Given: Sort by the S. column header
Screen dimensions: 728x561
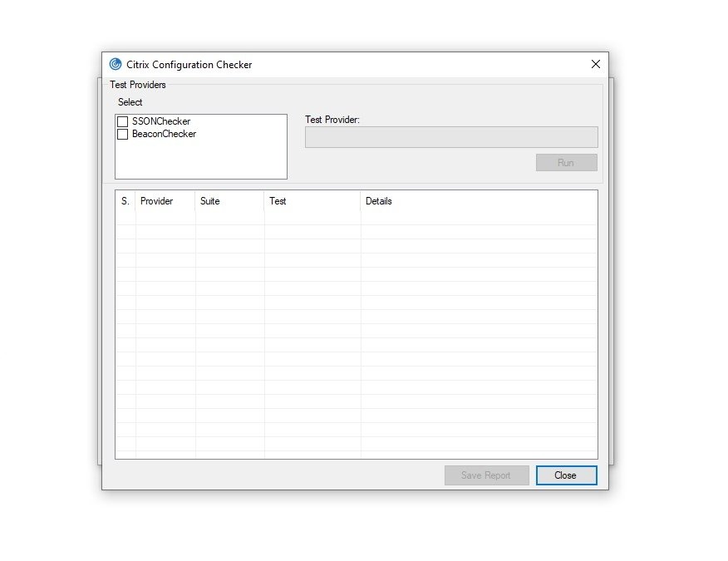Looking at the screenshot, I should pos(125,201).
